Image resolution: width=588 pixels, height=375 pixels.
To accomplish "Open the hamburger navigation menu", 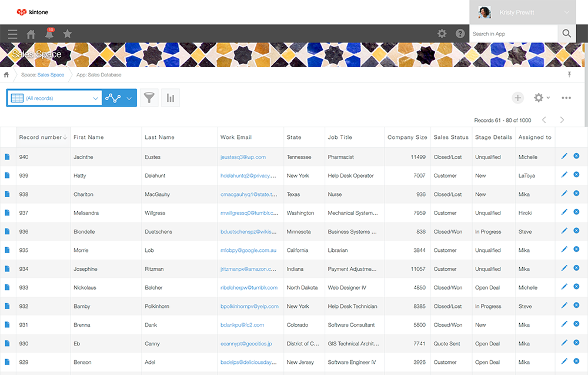I will (x=12, y=34).
